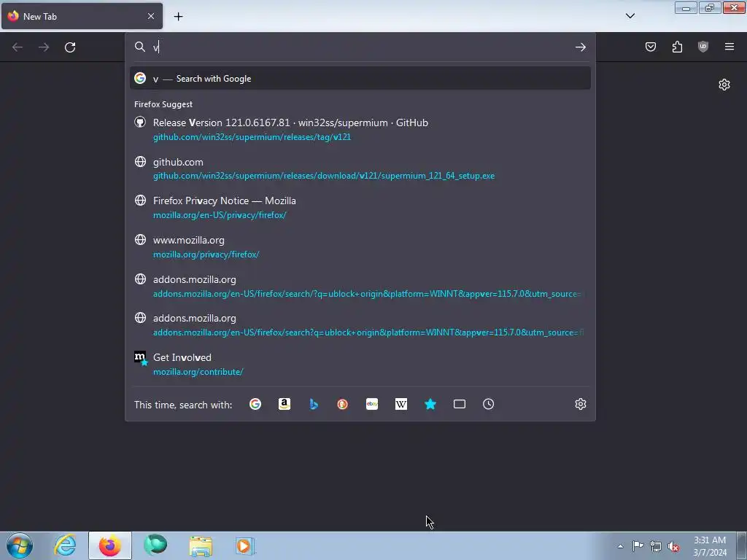Search only bookmarks via star icon
This screenshot has height=560, width=747.
coord(430,404)
